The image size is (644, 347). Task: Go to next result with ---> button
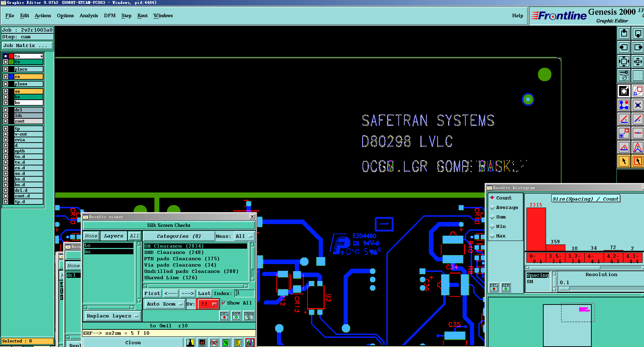[x=187, y=293]
